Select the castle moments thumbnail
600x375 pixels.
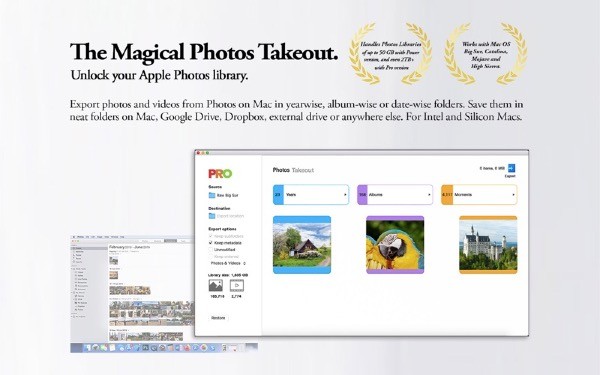point(488,245)
